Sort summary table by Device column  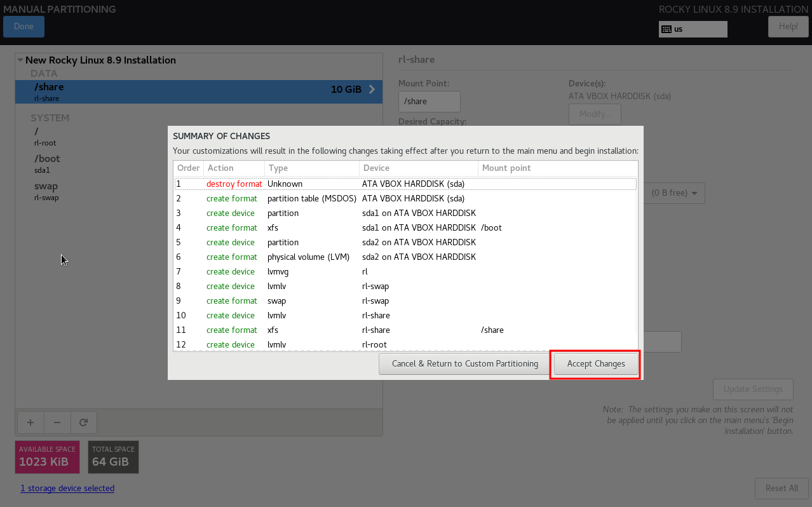tap(419, 168)
